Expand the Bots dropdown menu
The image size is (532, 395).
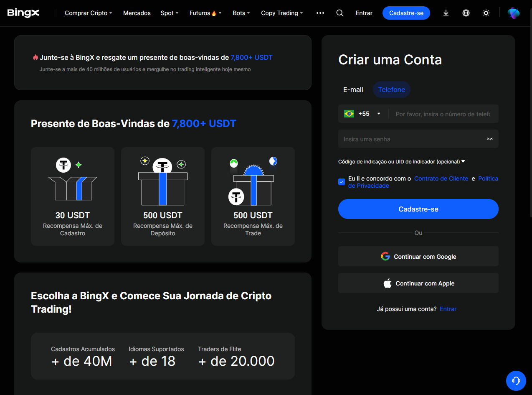click(x=241, y=13)
